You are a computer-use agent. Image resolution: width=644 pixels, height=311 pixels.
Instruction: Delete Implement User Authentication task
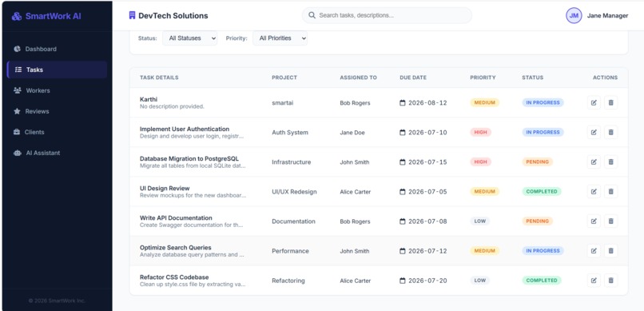click(610, 132)
